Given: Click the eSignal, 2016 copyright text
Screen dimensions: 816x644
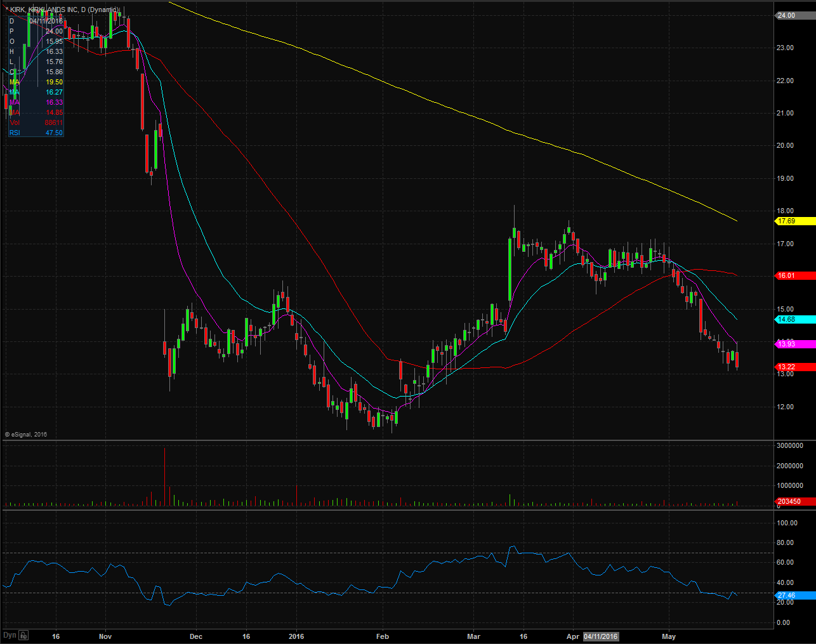Looking at the screenshot, I should click(x=26, y=435).
